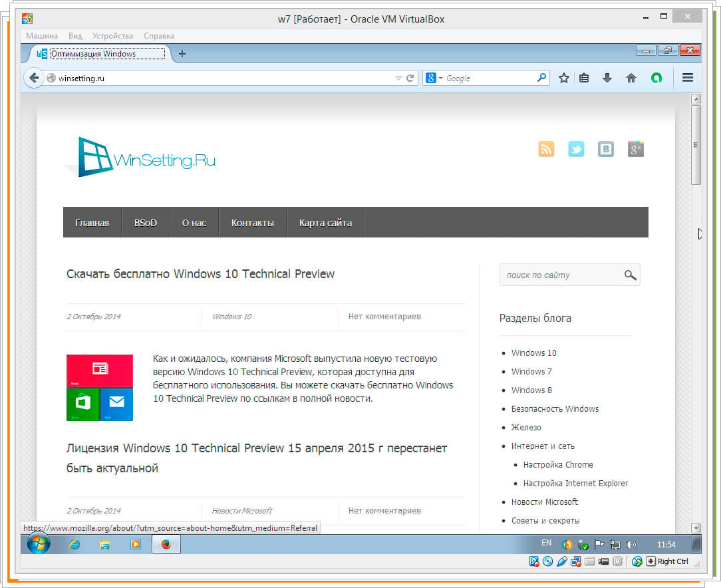
Task: Show the bookmarks list icon
Action: (x=584, y=78)
